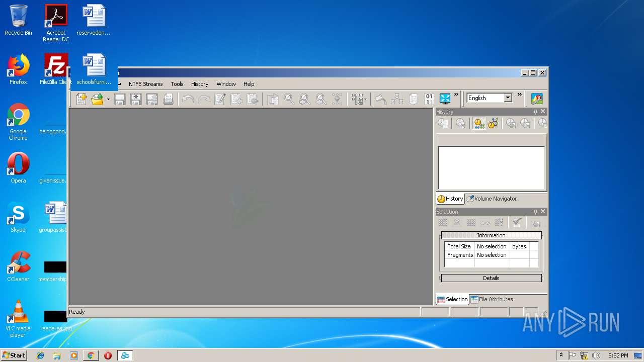The height and width of the screenshot is (362, 644).
Task: Click the selection checkmark icon
Action: coord(517,223)
